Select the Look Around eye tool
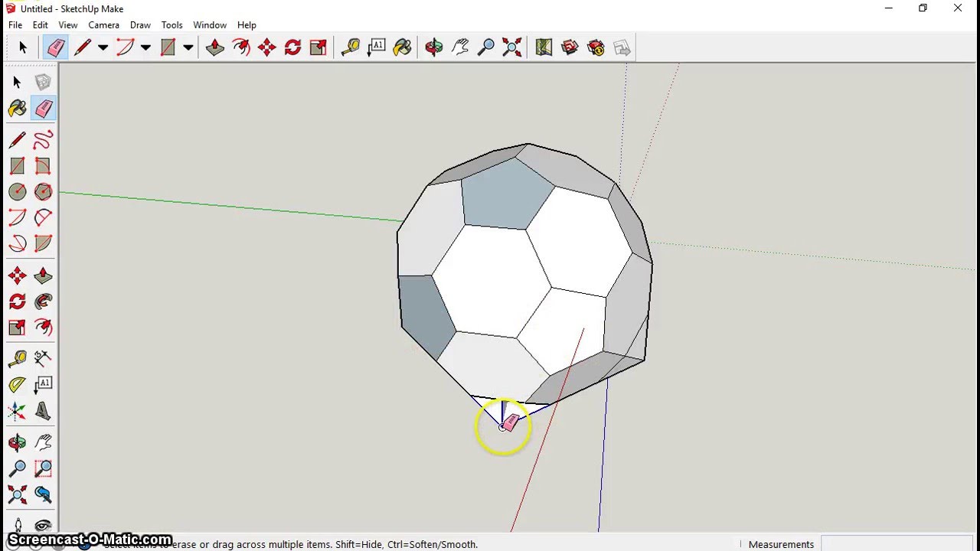 pyautogui.click(x=43, y=525)
